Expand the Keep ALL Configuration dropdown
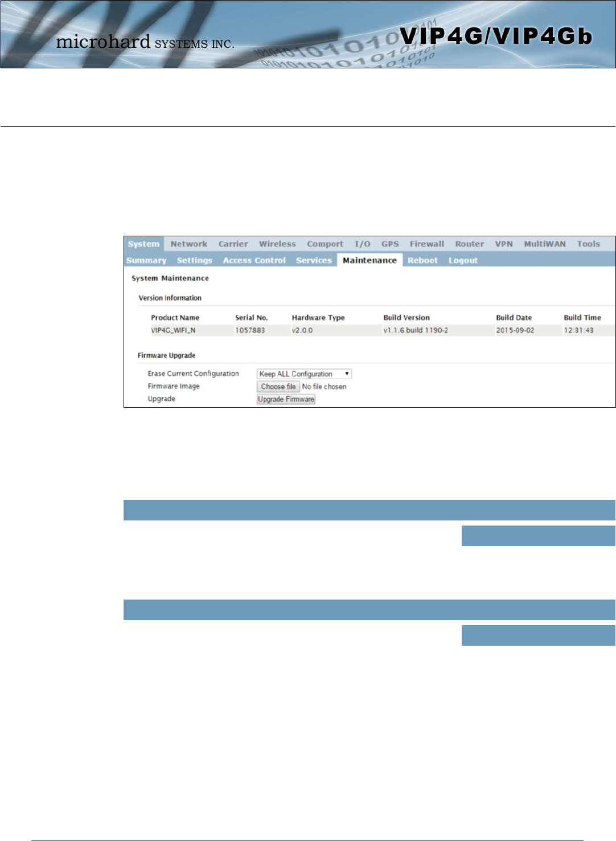Image resolution: width=616 pixels, height=841 pixels. 304,374
